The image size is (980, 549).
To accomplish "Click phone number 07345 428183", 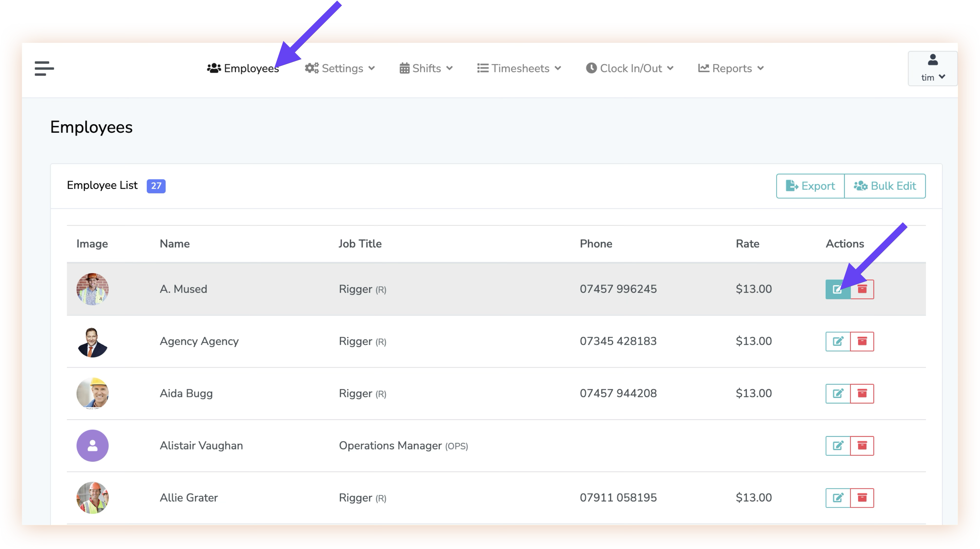I will [x=618, y=341].
